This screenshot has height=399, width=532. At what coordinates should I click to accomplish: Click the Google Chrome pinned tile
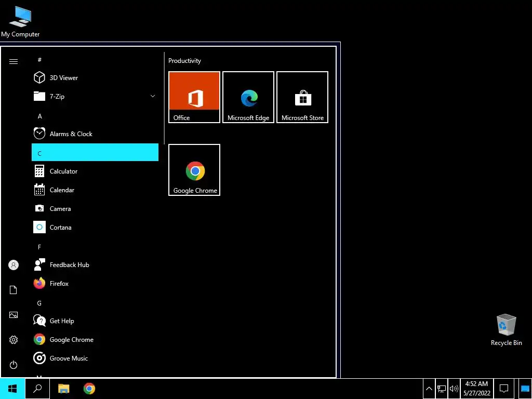194,170
